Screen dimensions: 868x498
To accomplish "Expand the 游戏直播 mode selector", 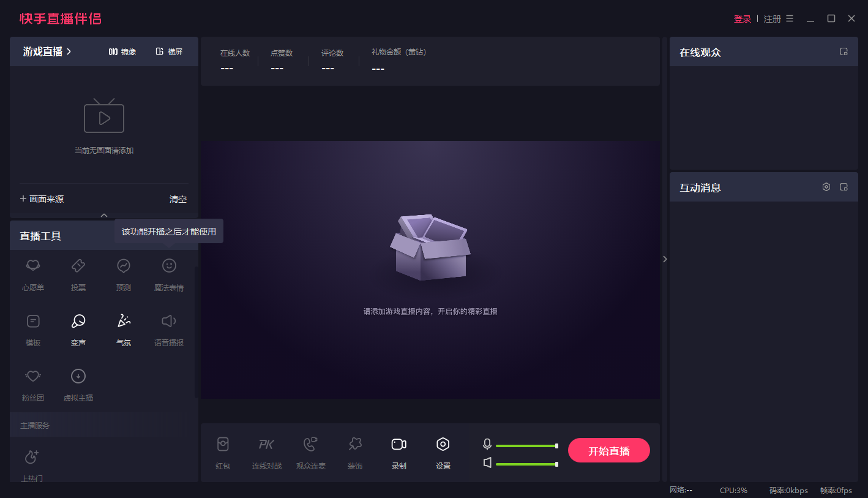I will (48, 52).
